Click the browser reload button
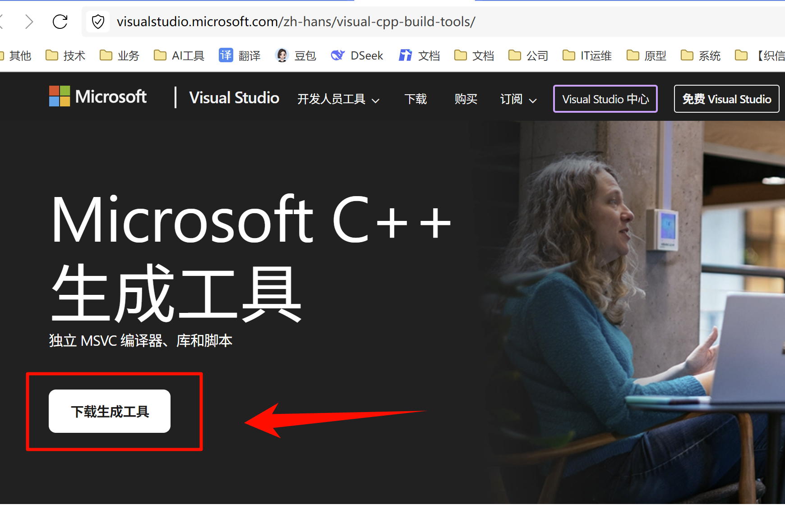Screen dimensions: 785x532 coord(60,22)
